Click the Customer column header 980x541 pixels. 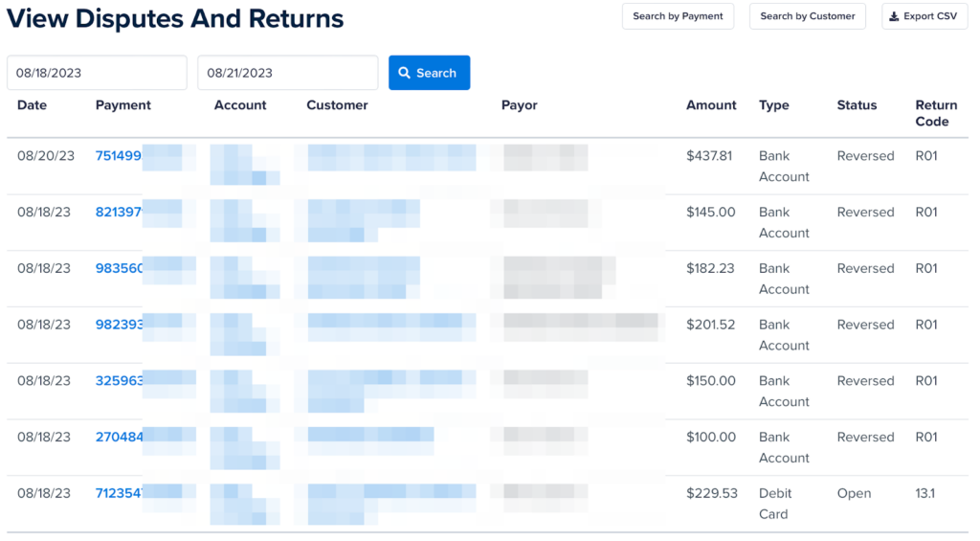click(337, 105)
